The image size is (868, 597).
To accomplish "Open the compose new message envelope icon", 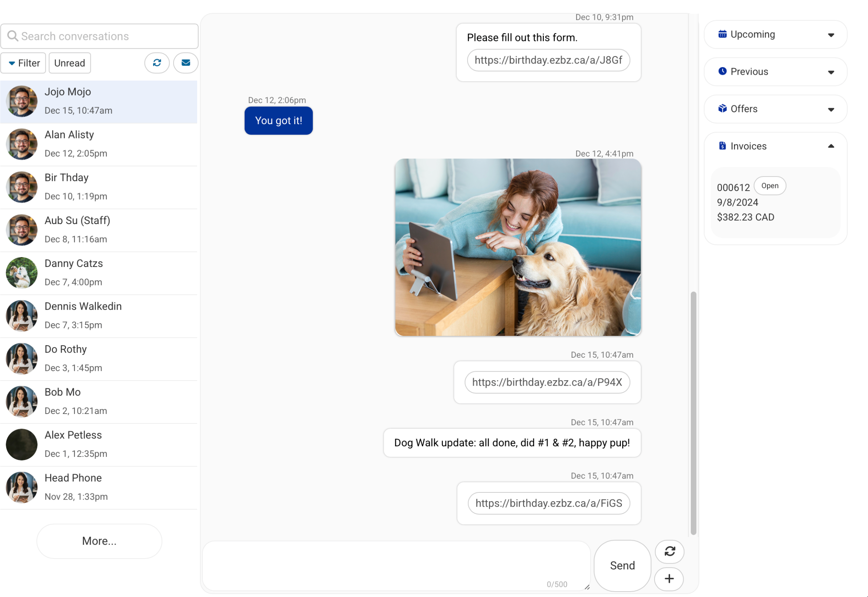I will pyautogui.click(x=186, y=63).
